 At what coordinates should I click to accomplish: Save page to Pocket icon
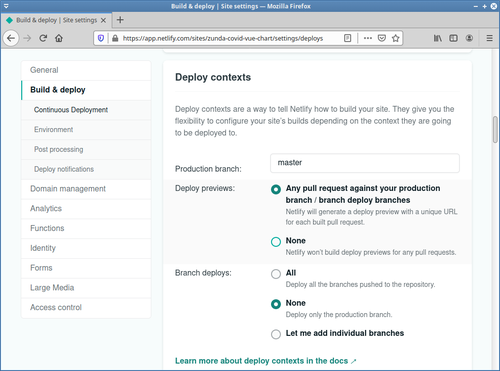coord(382,38)
